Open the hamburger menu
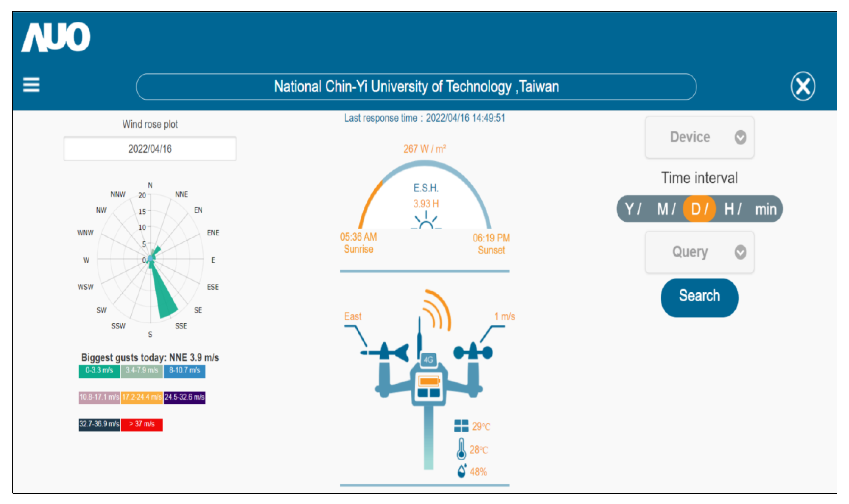This screenshot has width=849, height=504. pos(31,85)
